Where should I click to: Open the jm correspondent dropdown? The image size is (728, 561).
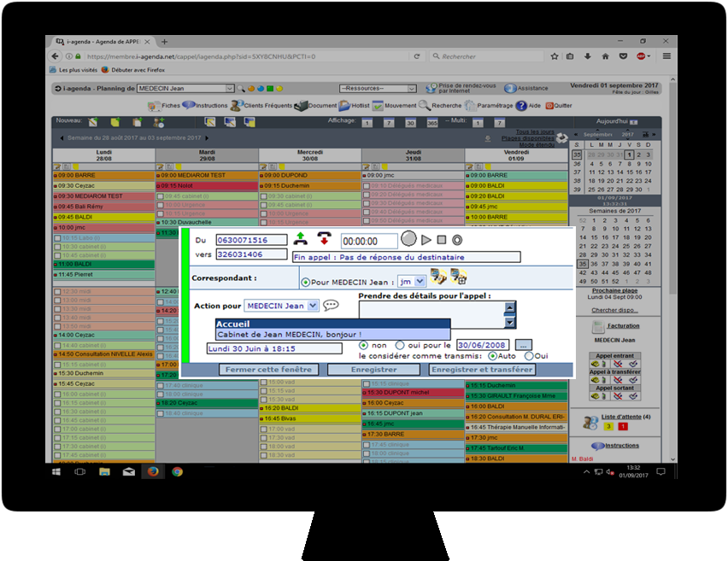[412, 281]
